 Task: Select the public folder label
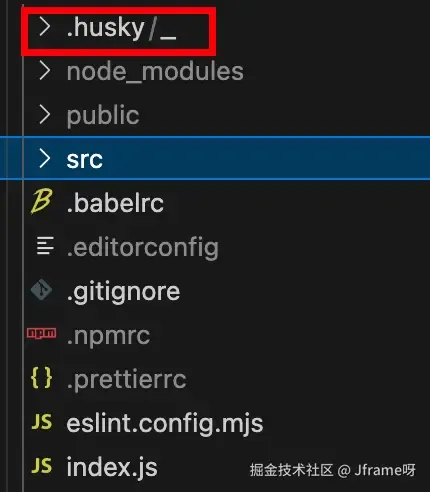tap(103, 116)
